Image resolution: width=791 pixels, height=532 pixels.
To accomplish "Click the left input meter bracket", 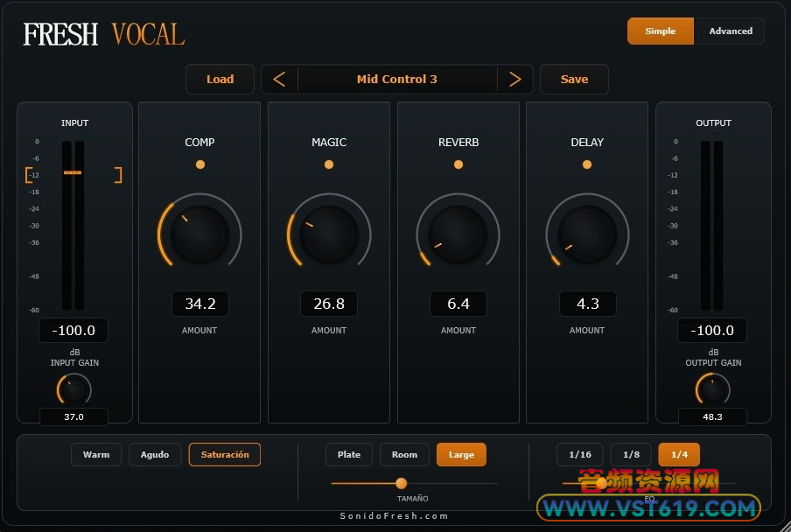I will coord(29,175).
